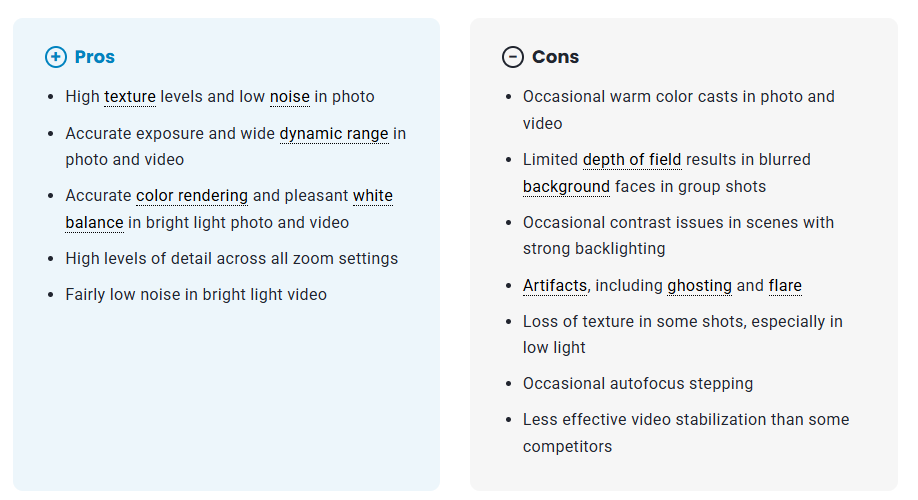The height and width of the screenshot is (500, 918).
Task: Click the Occasional autofocus stepping bullet
Action: point(638,384)
